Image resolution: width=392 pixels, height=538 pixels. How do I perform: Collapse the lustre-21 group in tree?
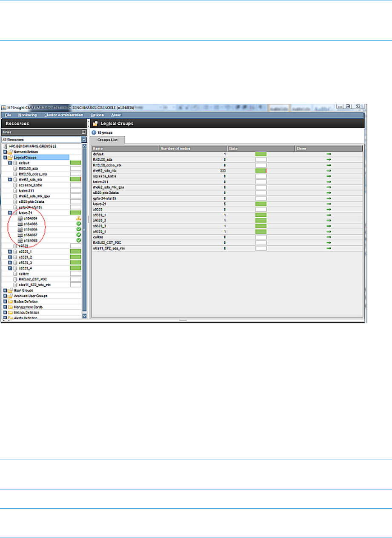click(x=10, y=212)
